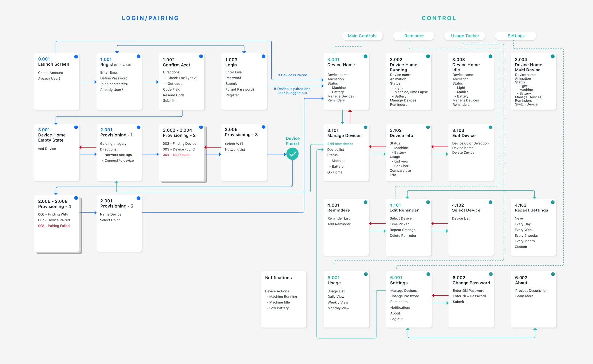Screen dimensions: 593x364
Task: Click 'Resend Code' in Confirm Acct. card
Action: click(x=174, y=95)
